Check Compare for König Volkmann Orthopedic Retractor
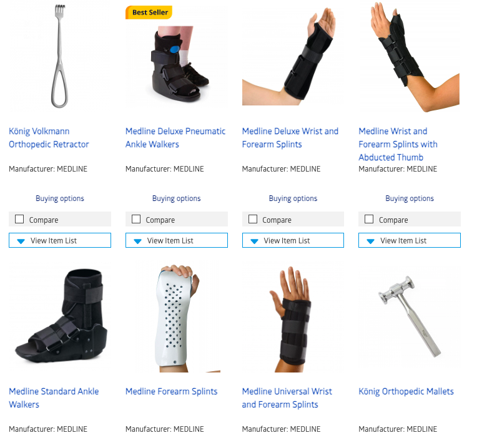The width and height of the screenshot is (502, 448). pyautogui.click(x=19, y=219)
